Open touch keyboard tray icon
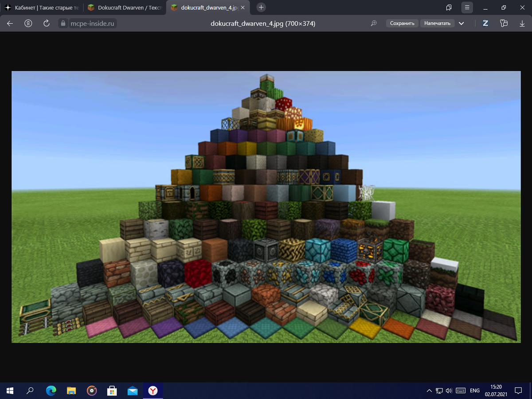The width and height of the screenshot is (532, 399). pos(461,391)
